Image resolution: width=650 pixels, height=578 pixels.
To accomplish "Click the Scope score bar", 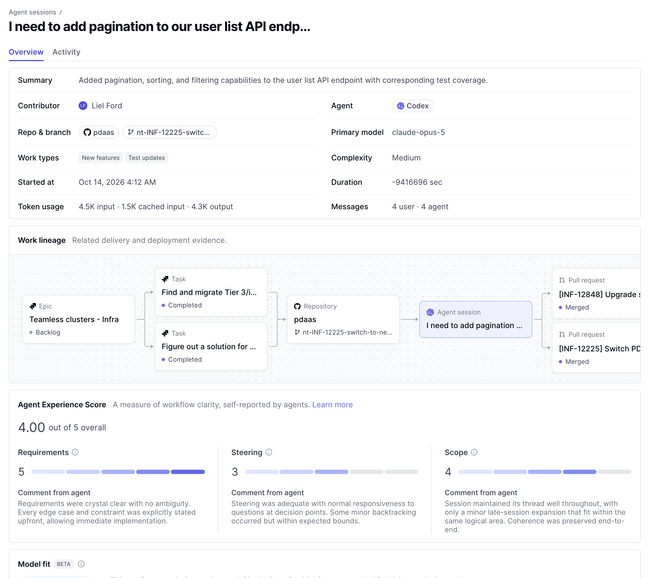I will pyautogui.click(x=545, y=472).
